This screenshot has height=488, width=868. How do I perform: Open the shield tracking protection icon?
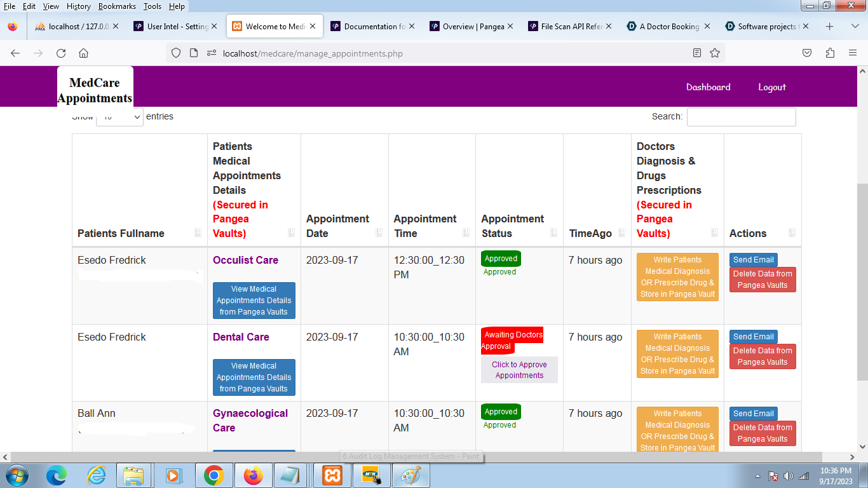pos(176,53)
